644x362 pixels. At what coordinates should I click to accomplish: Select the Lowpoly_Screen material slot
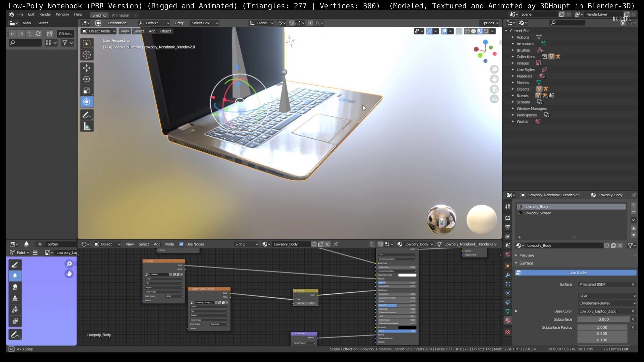(x=538, y=213)
